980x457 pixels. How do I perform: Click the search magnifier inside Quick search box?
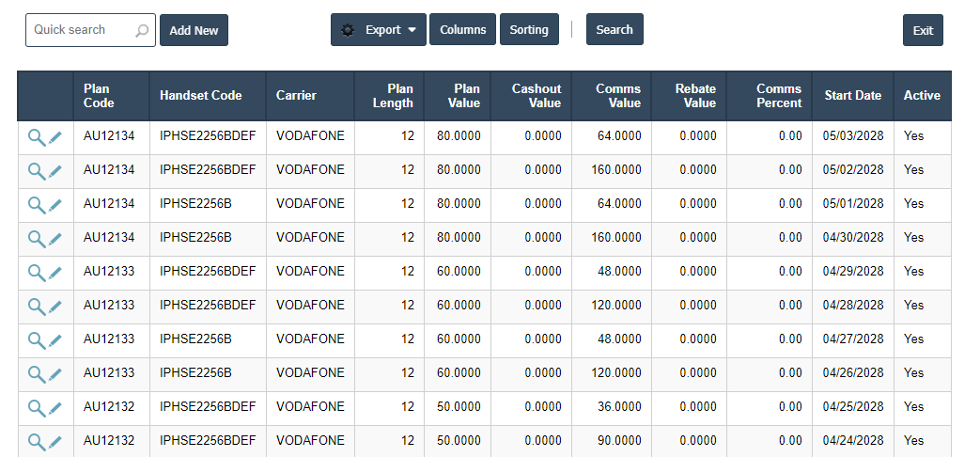pos(142,30)
